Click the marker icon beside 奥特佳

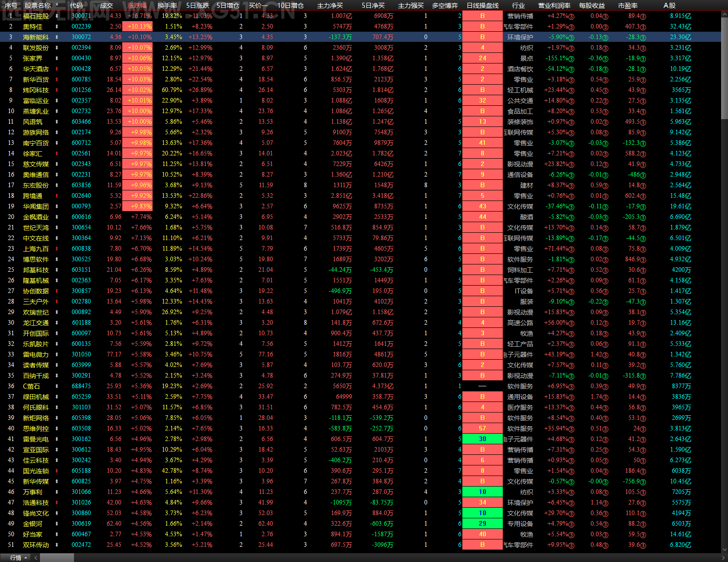(x=57, y=27)
